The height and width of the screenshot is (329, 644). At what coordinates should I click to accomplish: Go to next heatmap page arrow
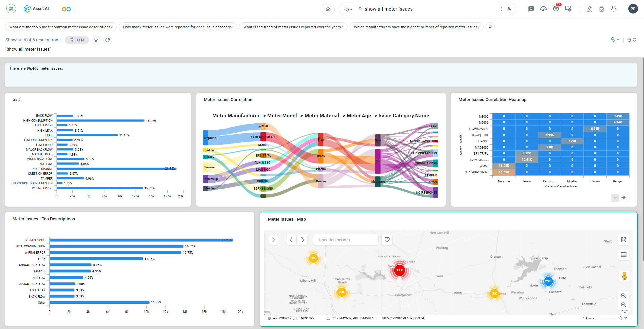(x=623, y=198)
